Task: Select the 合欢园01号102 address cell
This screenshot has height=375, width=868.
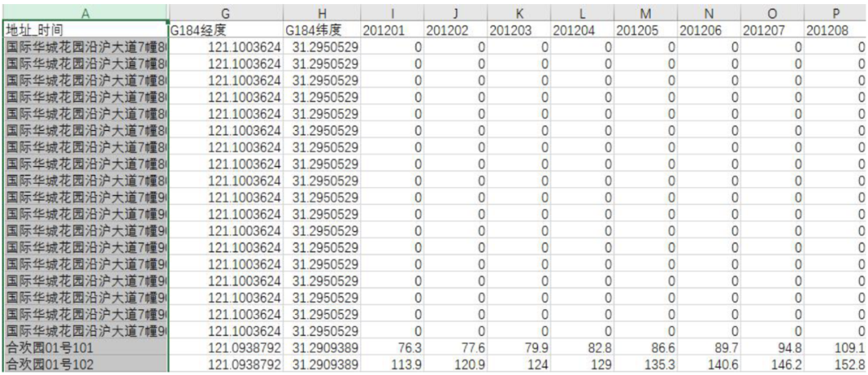Action: point(85,365)
